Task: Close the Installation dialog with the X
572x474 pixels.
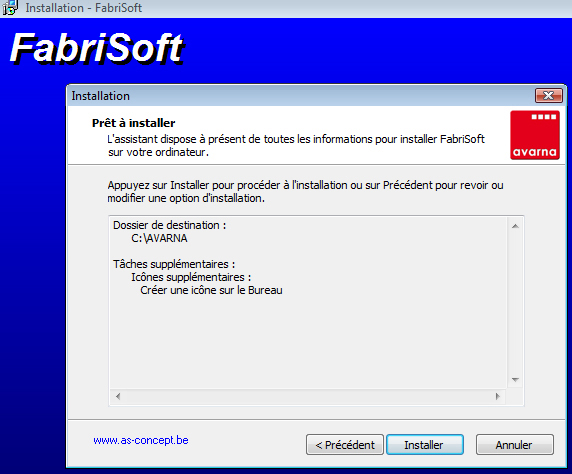Action: pos(548,96)
